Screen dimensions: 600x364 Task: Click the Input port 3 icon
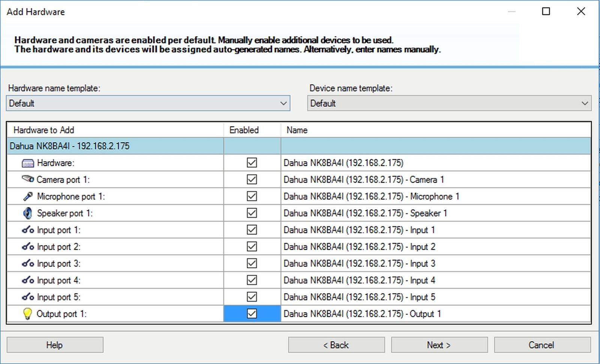(28, 264)
